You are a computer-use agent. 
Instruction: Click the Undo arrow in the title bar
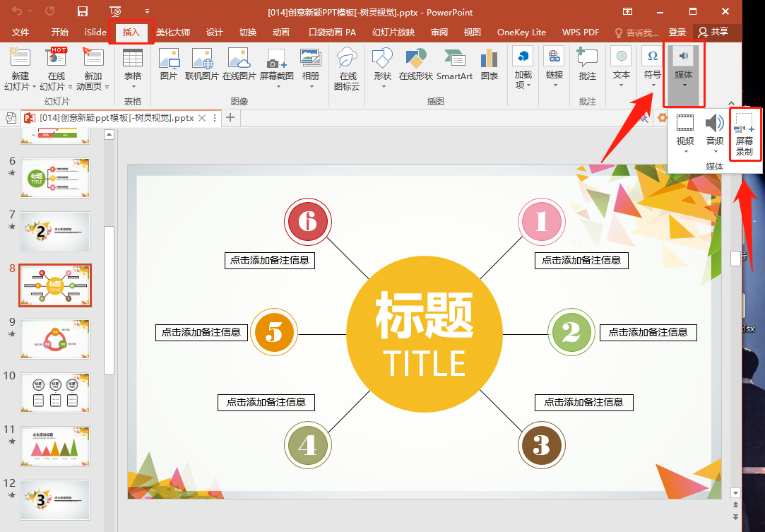[x=16, y=11]
